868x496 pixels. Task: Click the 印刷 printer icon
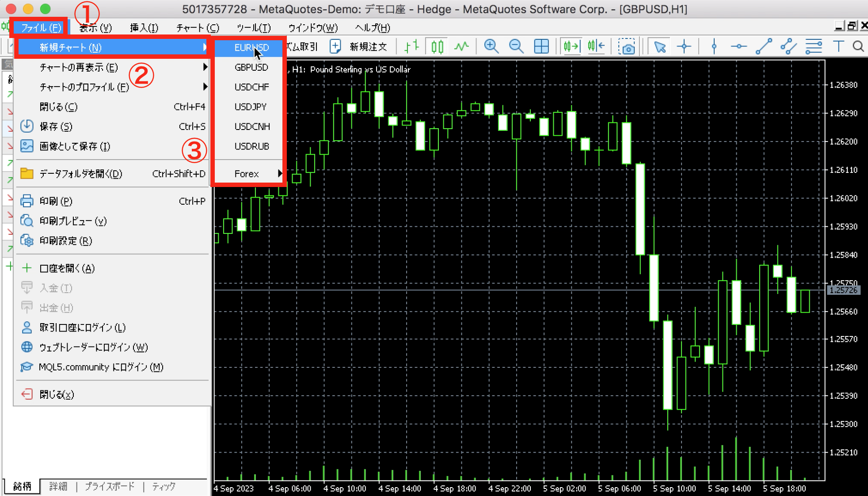click(x=27, y=201)
